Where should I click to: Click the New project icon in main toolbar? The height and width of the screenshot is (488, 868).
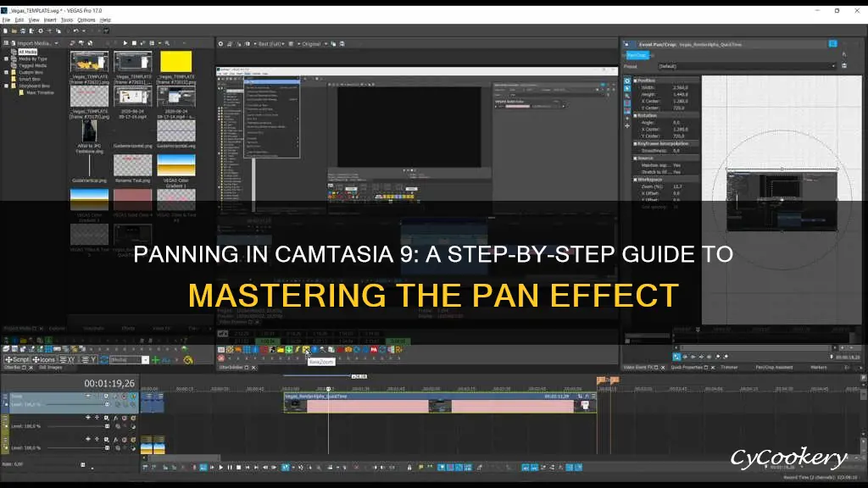point(6,31)
